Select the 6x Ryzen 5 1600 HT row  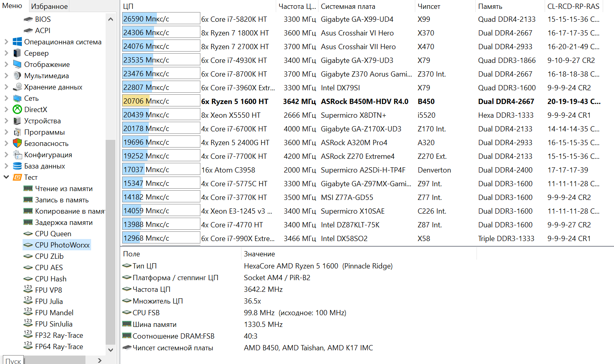click(x=367, y=102)
